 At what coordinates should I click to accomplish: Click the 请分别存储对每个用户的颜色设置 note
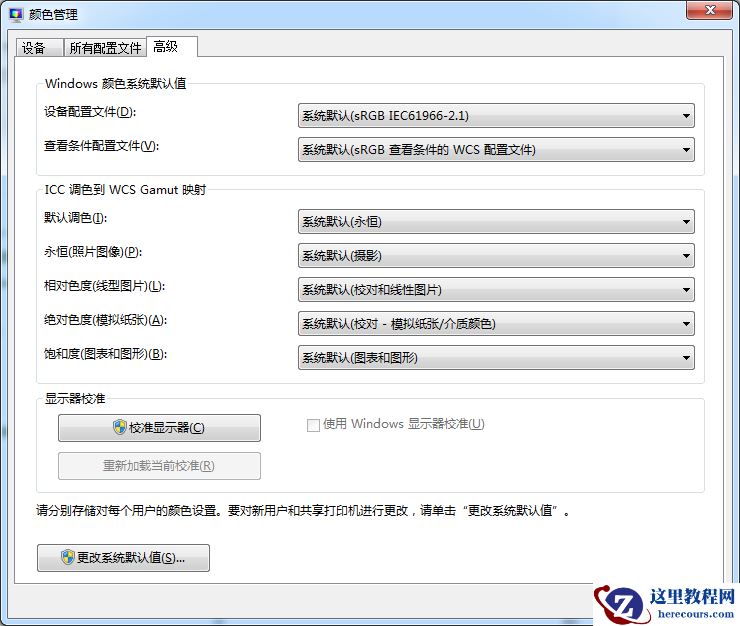(x=303, y=510)
